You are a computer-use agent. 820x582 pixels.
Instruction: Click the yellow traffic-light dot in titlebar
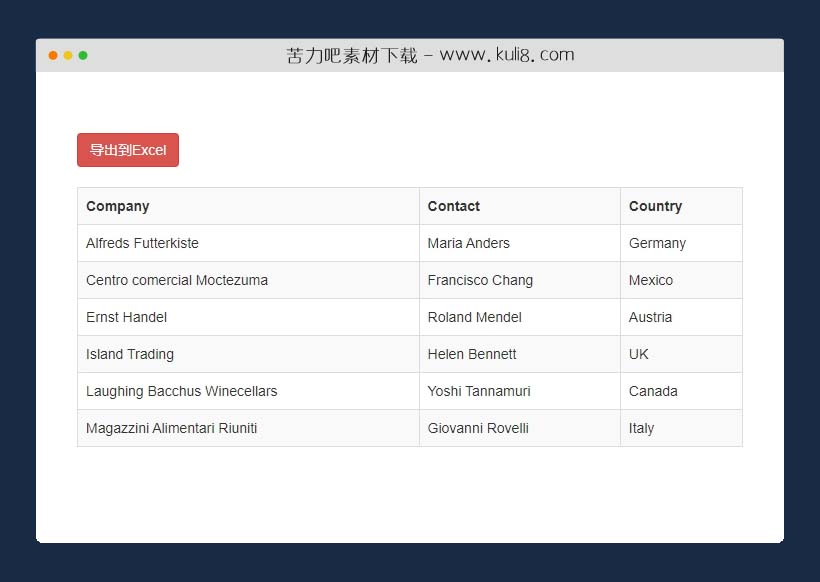click(x=68, y=56)
